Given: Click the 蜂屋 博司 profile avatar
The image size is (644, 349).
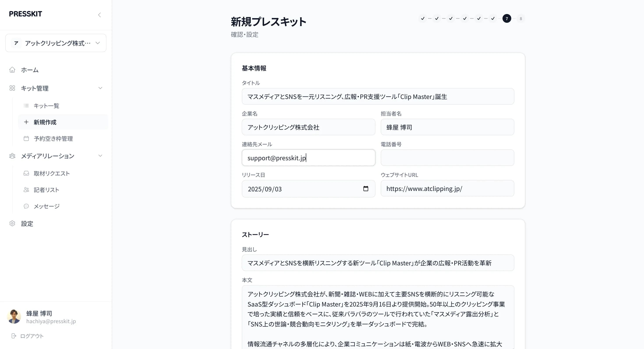Looking at the screenshot, I should (x=14, y=317).
